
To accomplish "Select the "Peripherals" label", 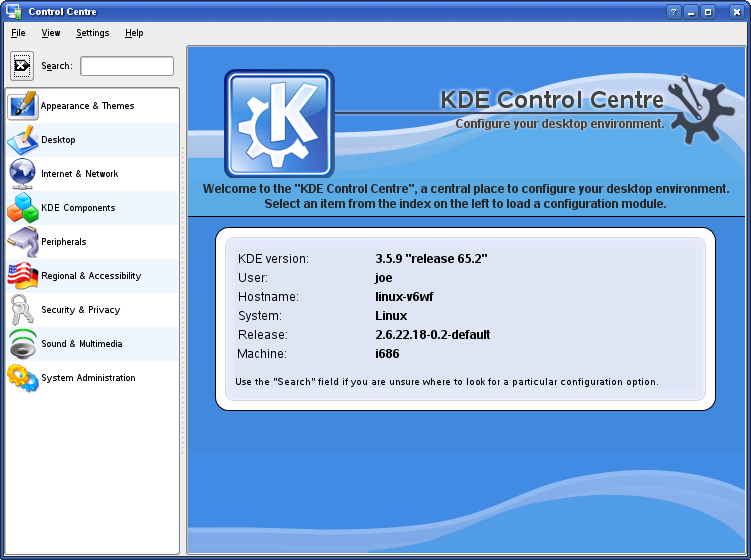I will point(64,242).
